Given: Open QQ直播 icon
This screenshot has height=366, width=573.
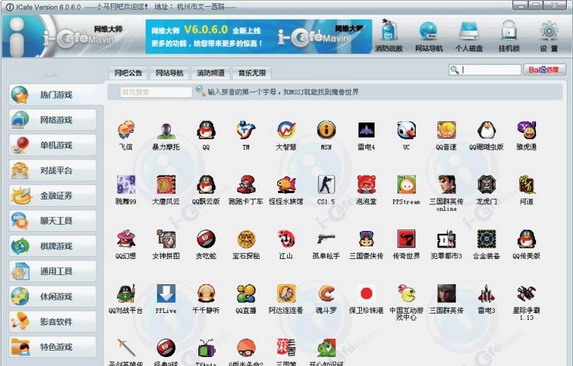Looking at the screenshot, I should [x=246, y=293].
